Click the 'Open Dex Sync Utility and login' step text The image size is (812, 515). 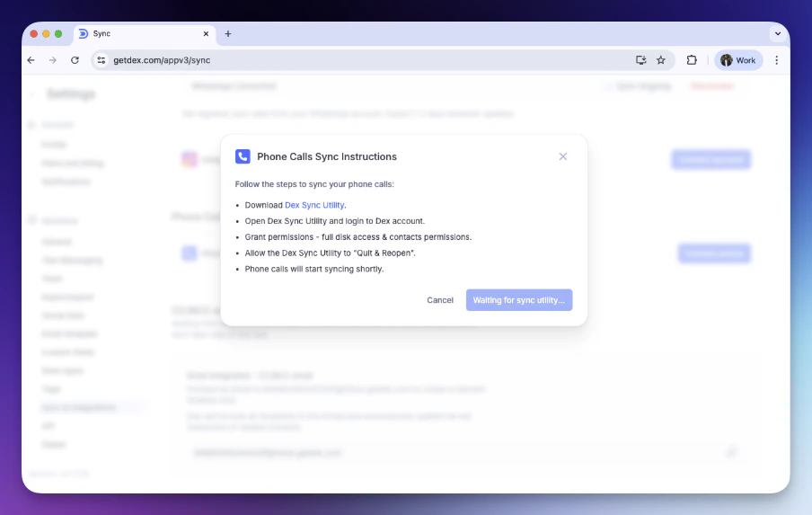[x=334, y=221]
